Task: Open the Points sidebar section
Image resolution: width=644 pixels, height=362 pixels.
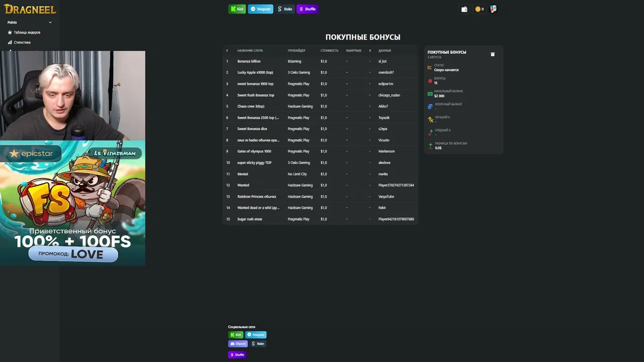Action: [x=30, y=23]
